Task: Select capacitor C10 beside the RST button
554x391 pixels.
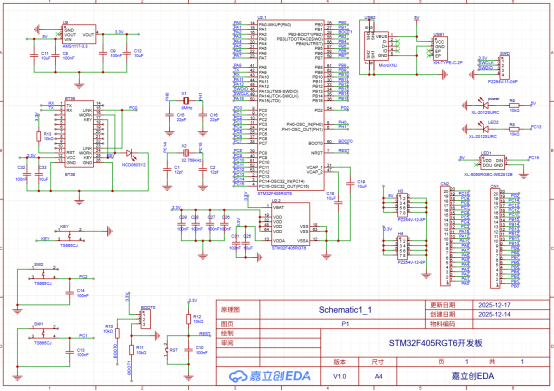Action: [189, 350]
